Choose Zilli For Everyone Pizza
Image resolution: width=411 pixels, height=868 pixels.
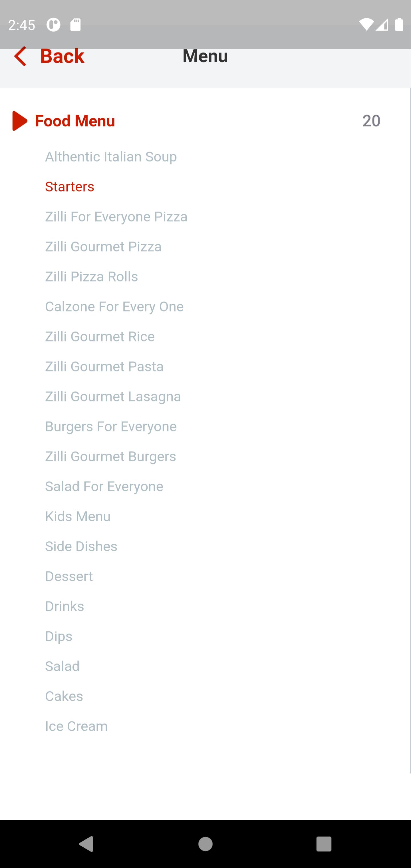point(116,217)
